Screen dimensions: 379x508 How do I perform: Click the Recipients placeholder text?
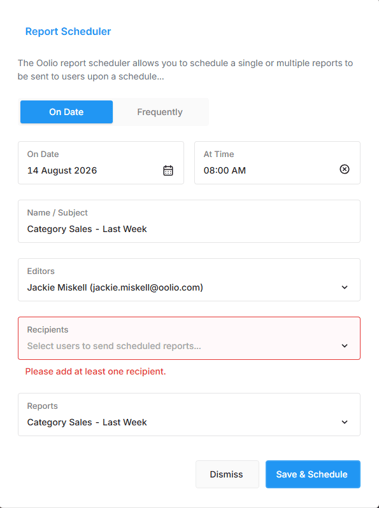(x=114, y=346)
